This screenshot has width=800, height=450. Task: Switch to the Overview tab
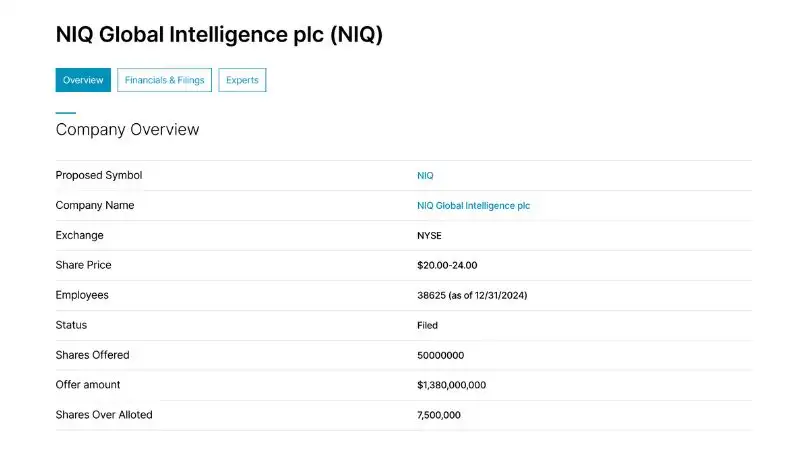point(83,80)
